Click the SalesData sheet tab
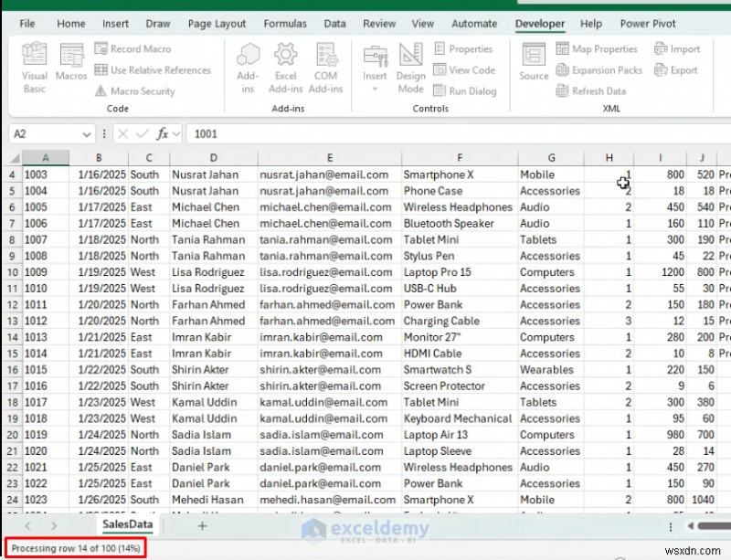 pos(127,524)
